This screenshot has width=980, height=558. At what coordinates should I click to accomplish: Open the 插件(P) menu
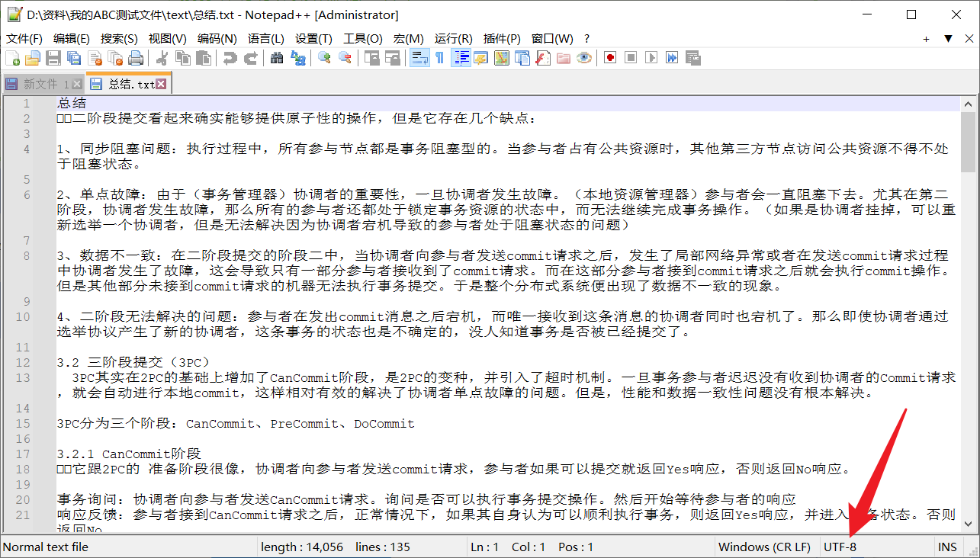tap(502, 38)
